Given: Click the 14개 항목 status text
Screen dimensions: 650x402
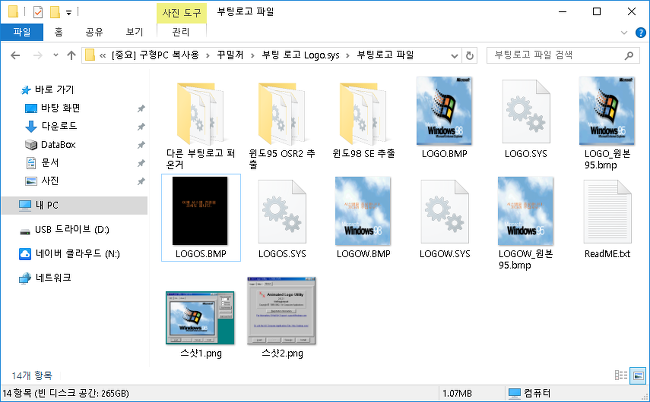Looking at the screenshot, I should (32, 375).
